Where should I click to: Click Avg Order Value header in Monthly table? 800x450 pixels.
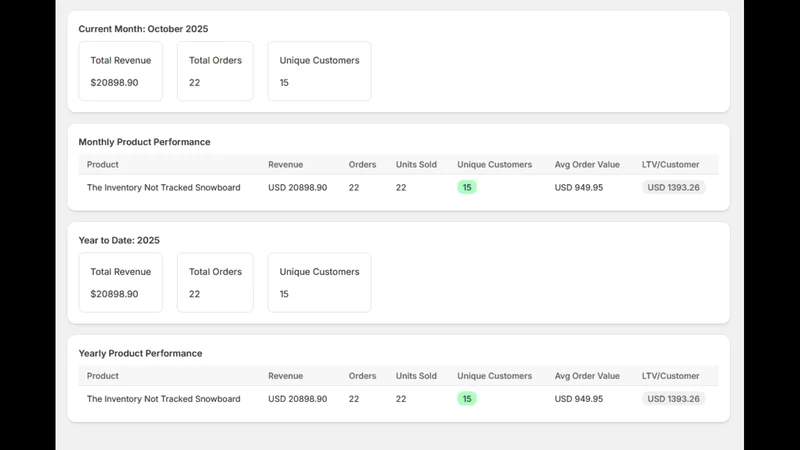[587, 164]
